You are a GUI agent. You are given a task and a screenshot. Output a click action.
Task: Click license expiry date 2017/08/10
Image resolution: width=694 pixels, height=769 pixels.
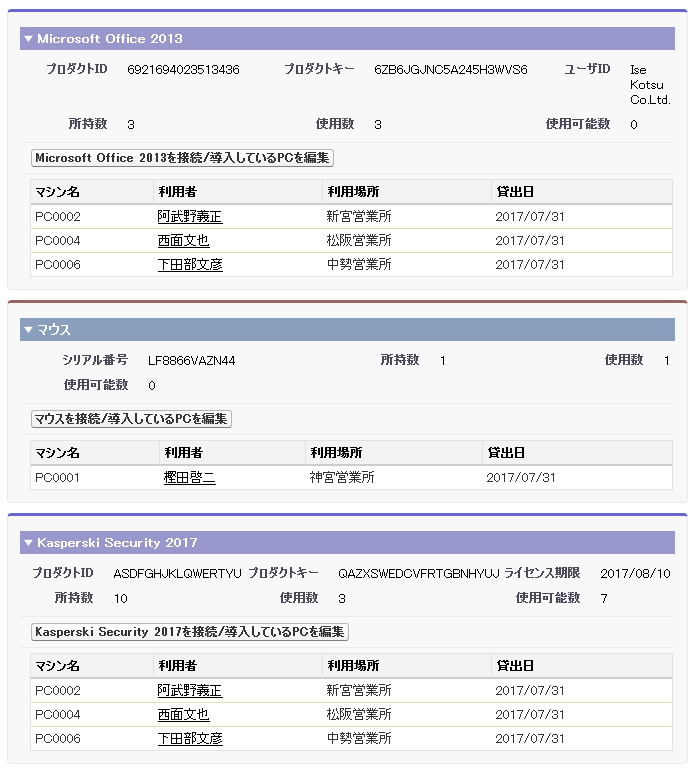635,573
